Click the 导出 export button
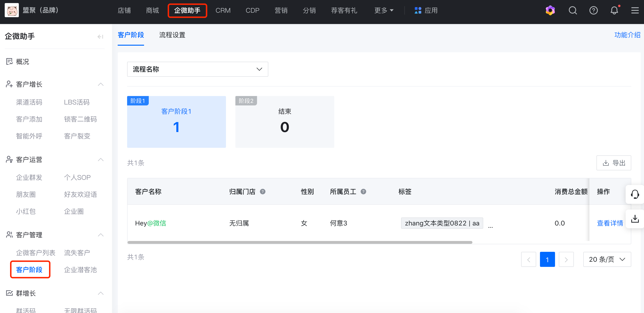 coord(614,163)
